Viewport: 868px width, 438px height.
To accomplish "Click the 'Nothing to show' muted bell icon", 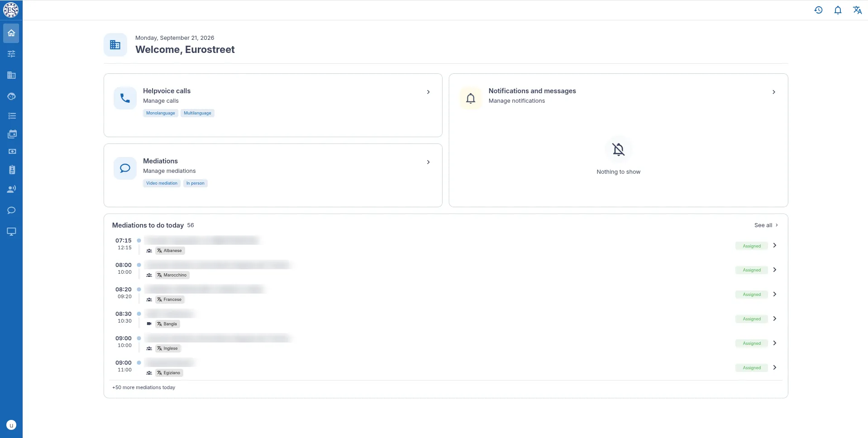I will [618, 149].
